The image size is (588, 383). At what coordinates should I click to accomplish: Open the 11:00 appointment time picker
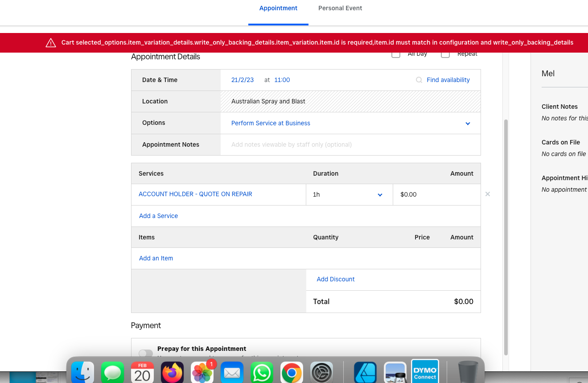[x=282, y=80]
